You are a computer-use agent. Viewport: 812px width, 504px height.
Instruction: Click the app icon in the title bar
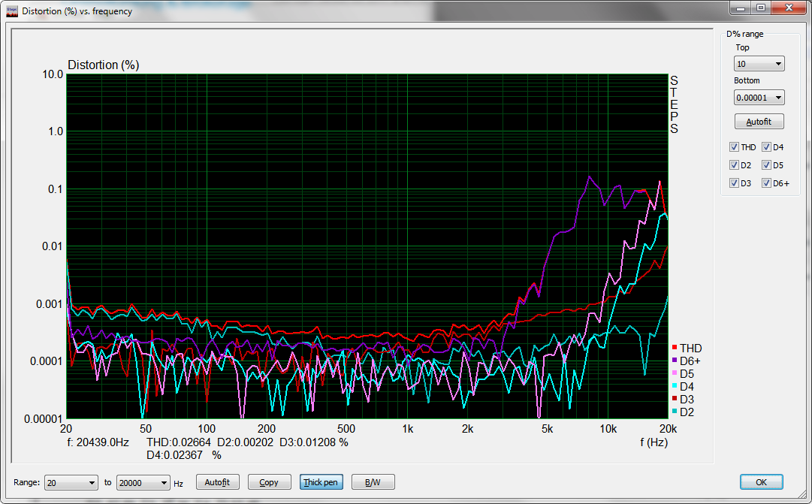click(x=11, y=11)
